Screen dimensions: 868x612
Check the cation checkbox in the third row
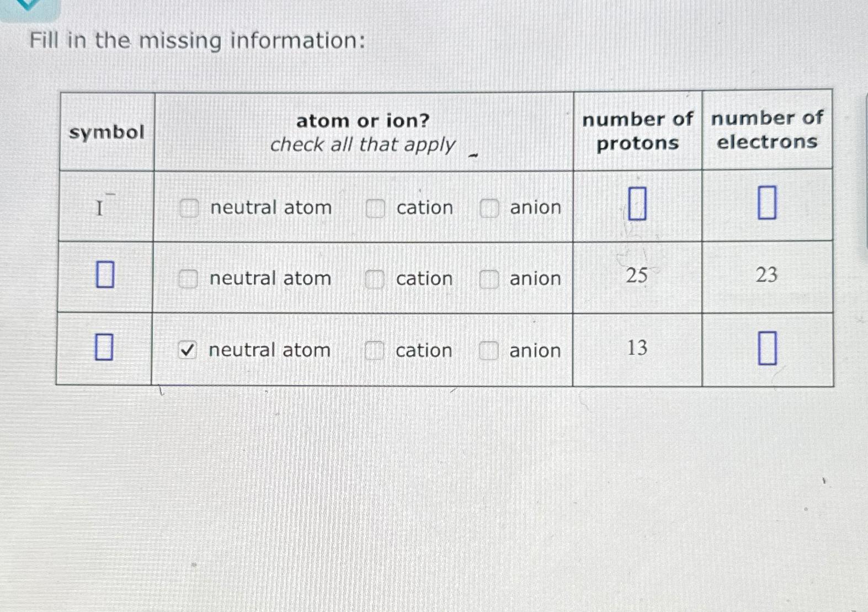(x=375, y=350)
